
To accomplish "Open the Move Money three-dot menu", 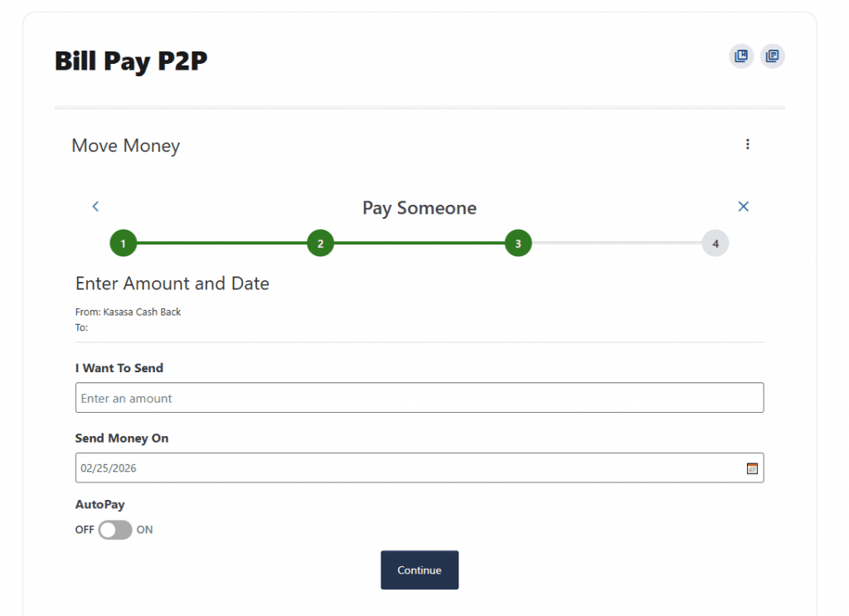I will 747,145.
